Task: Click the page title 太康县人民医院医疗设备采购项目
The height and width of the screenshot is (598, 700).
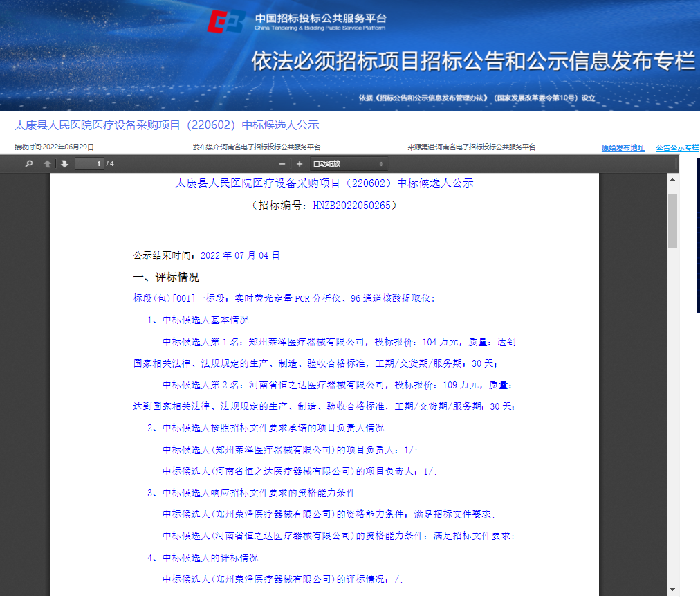Action: point(167,125)
